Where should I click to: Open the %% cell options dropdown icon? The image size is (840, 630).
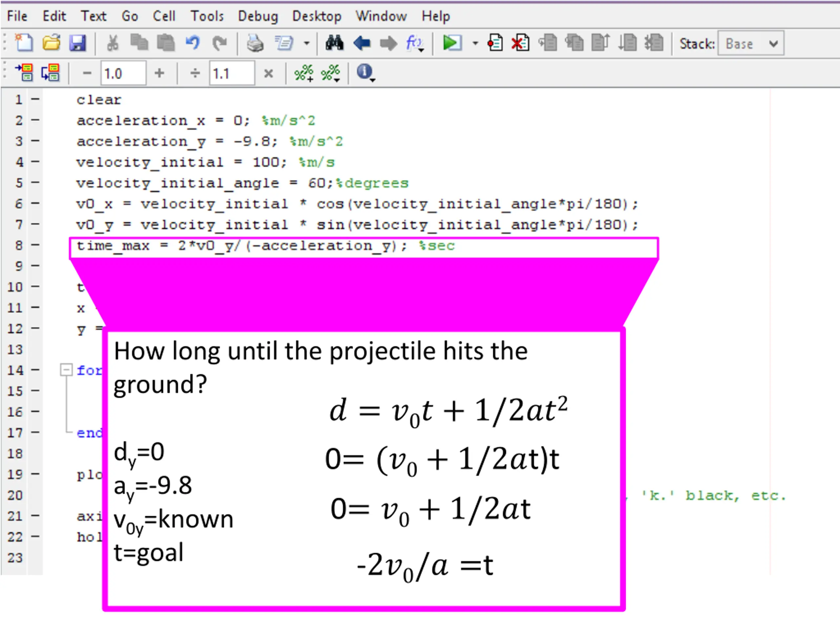330,73
